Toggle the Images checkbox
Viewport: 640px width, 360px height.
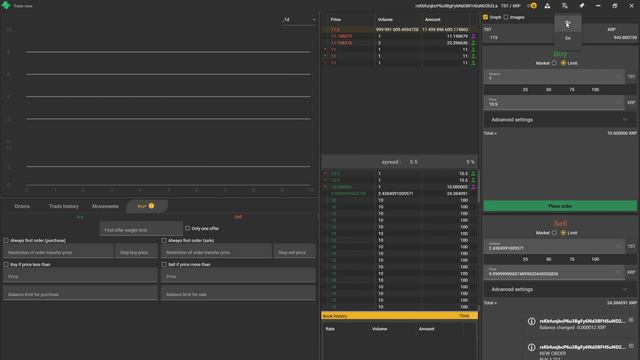(x=506, y=17)
